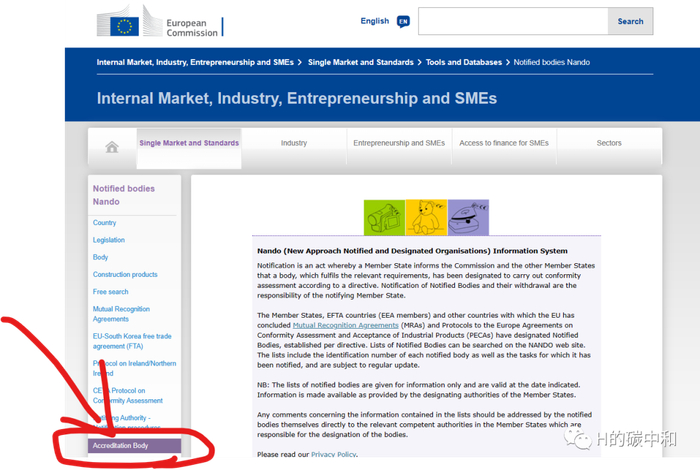This screenshot has width=700, height=470.
Task: Open the Sectors tab
Action: tap(609, 143)
